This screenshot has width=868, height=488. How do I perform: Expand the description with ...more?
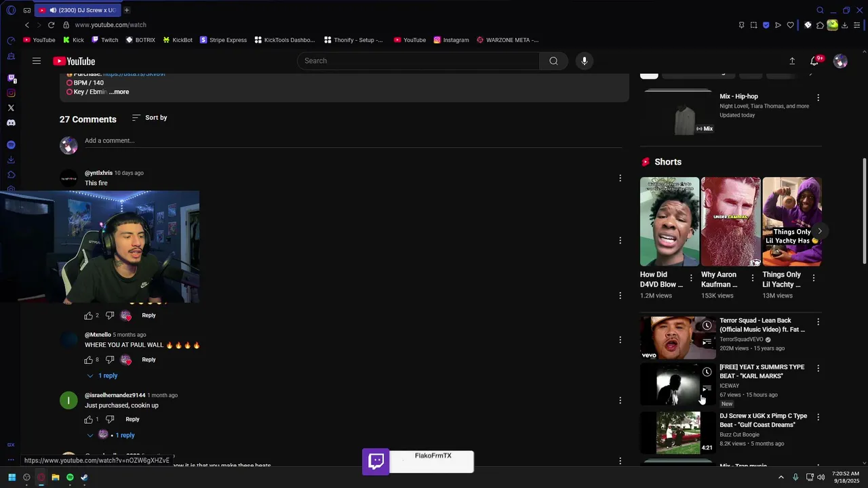[119, 92]
